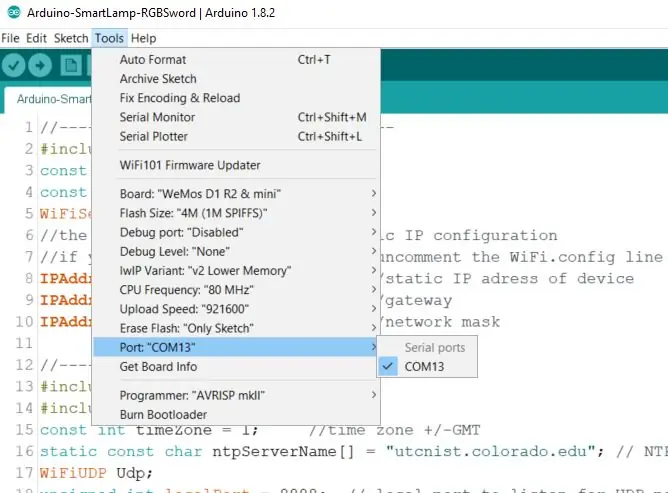
Task: Click Burn Bootloader entry
Action: tap(235, 415)
